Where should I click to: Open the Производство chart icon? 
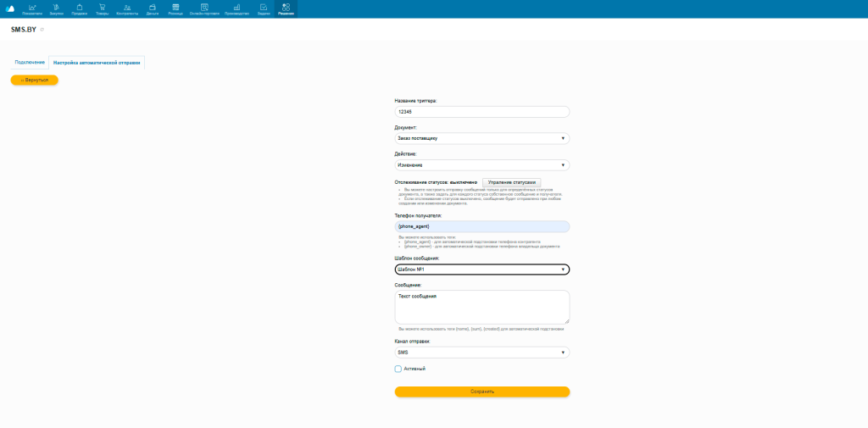click(236, 8)
